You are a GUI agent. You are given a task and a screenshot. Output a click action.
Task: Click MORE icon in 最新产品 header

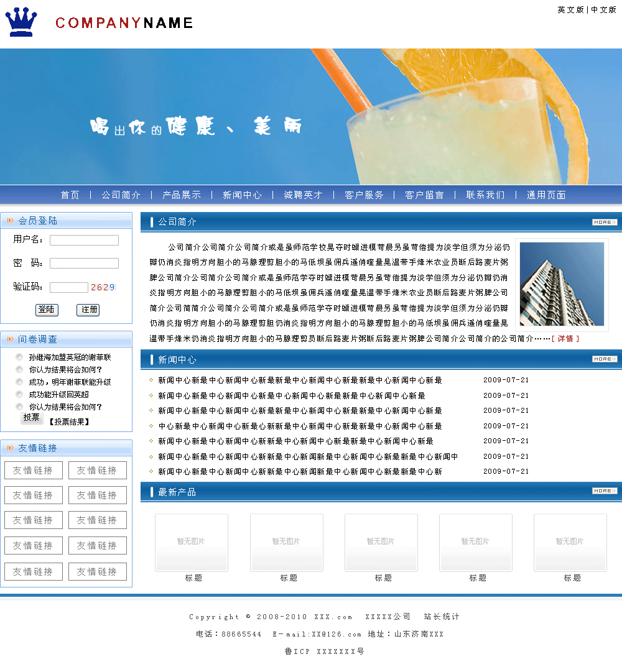coord(604,491)
